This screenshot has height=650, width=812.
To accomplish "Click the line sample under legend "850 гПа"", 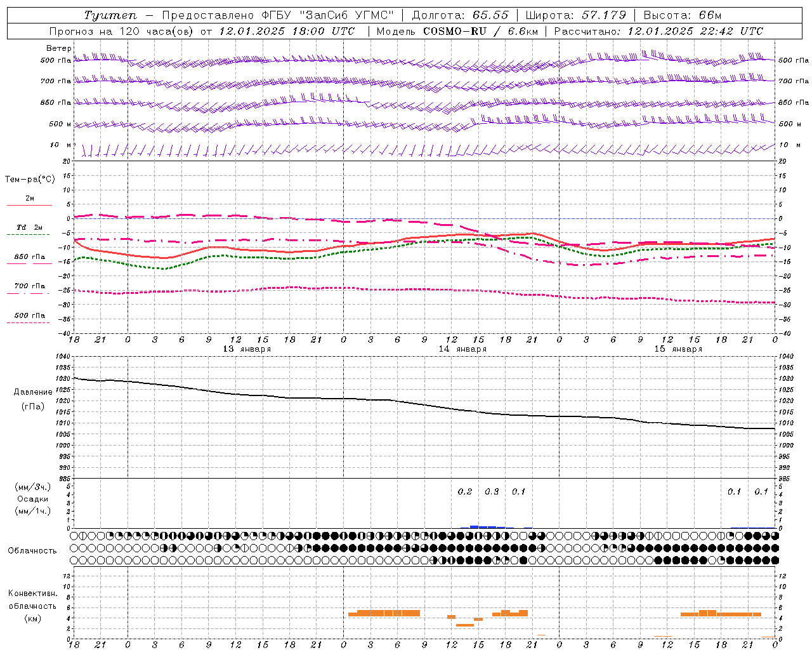I will [29, 264].
